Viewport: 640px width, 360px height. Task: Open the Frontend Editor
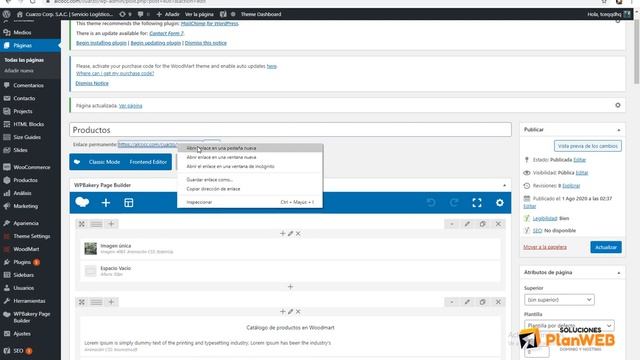[x=148, y=162]
